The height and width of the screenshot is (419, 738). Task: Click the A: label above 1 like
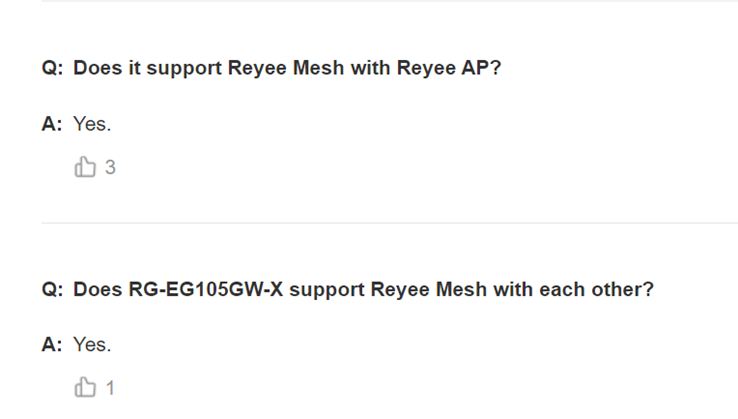52,345
